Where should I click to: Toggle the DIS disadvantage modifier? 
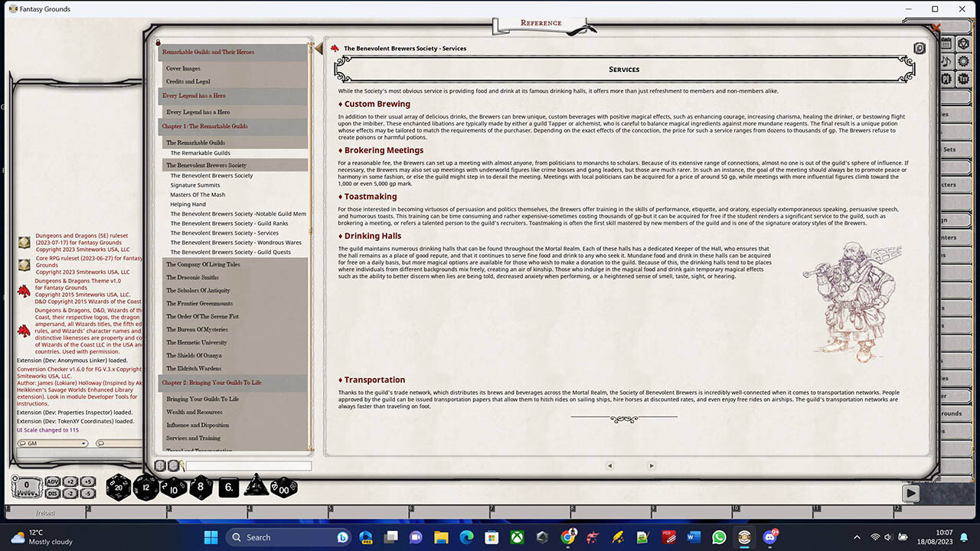(52, 491)
